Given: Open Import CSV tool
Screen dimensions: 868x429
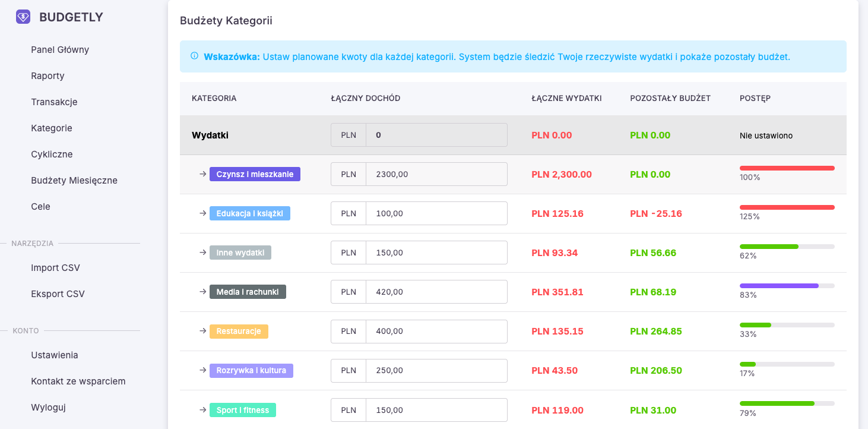Looking at the screenshot, I should point(55,267).
